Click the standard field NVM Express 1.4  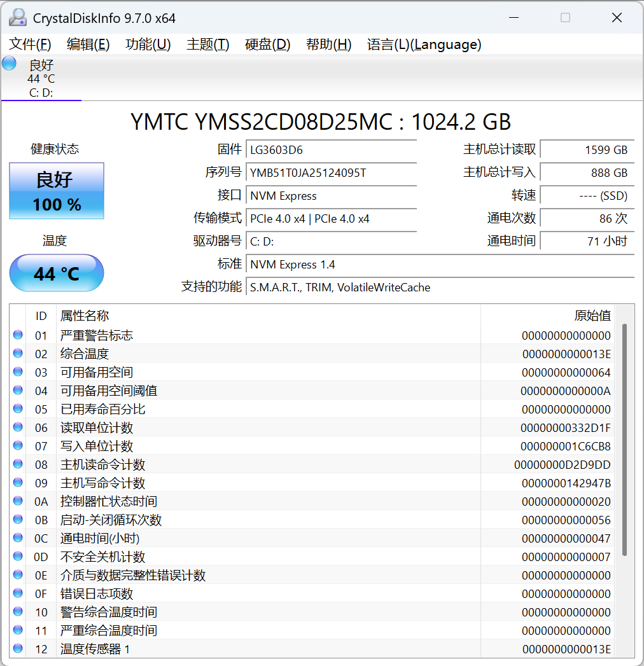[x=440, y=265]
